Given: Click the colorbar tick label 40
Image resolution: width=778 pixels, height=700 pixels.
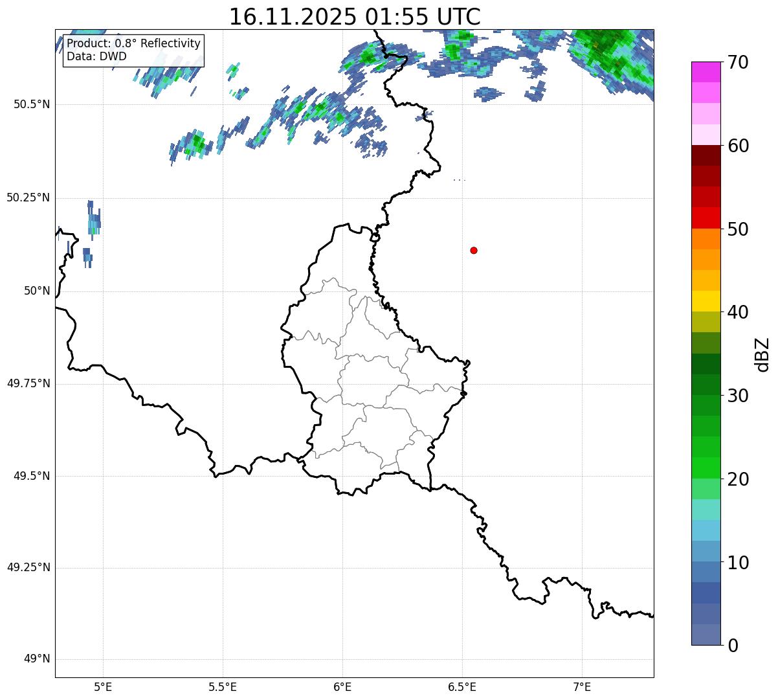Looking at the screenshot, I should point(737,312).
